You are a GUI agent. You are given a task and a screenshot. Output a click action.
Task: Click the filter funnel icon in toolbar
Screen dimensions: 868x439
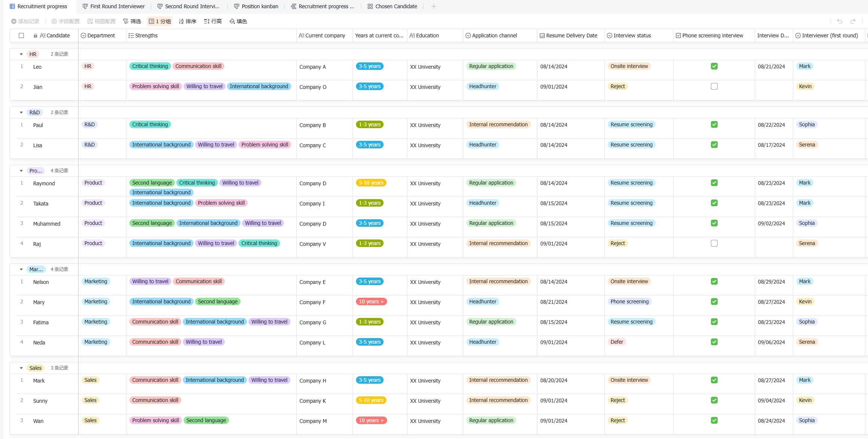[x=126, y=21]
